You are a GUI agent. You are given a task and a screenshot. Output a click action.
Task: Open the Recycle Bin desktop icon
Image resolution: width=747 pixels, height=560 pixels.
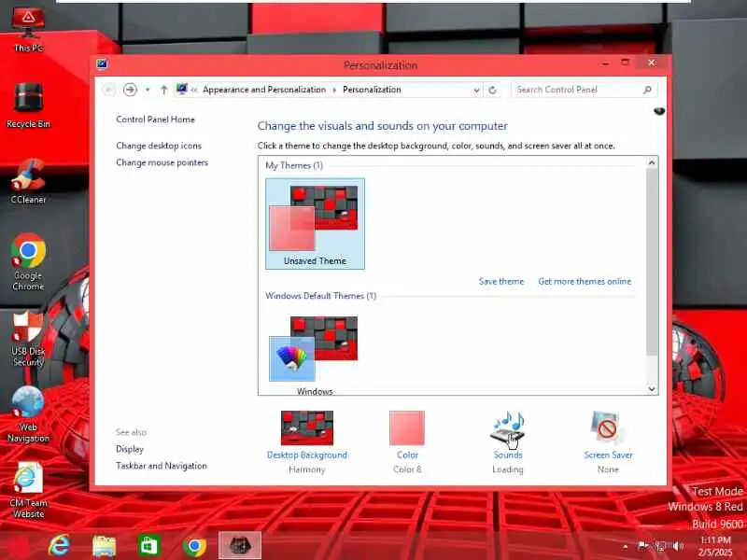pos(28,105)
